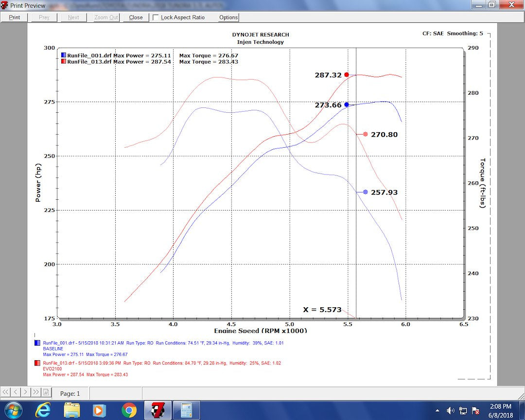The height and width of the screenshot is (420, 525).
Task: Jump to last page double-arrow icon
Action: click(36, 392)
